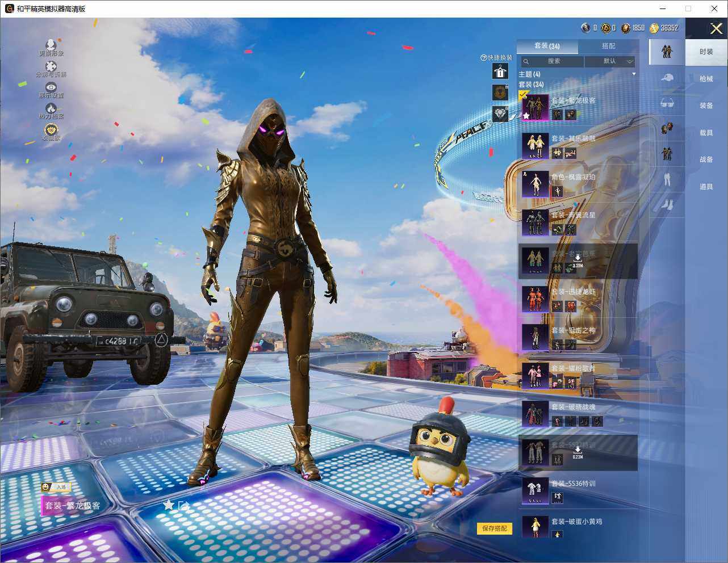Click the 38352 gold coin icon
The height and width of the screenshot is (563, 728).
pos(654,28)
